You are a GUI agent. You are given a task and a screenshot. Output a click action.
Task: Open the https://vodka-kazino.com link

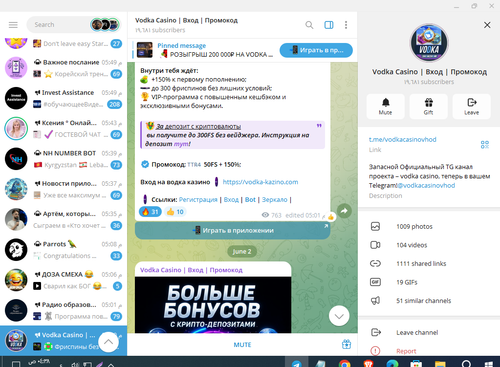pos(260,182)
